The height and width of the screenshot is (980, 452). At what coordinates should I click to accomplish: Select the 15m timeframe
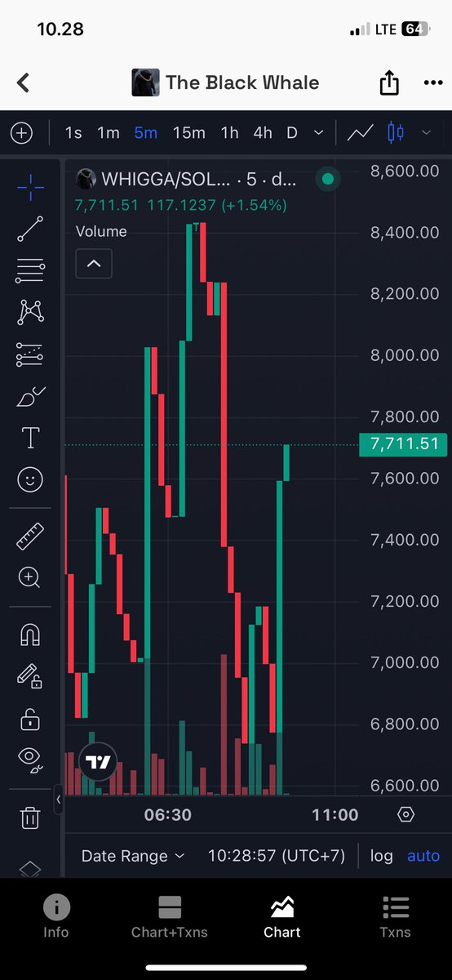(188, 132)
